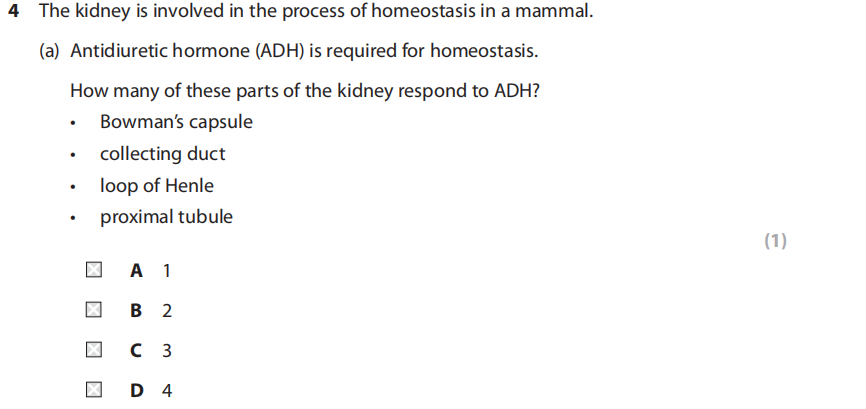866x409 pixels.
Task: Click the "proximal tubule" list item
Action: pyautogui.click(x=166, y=217)
